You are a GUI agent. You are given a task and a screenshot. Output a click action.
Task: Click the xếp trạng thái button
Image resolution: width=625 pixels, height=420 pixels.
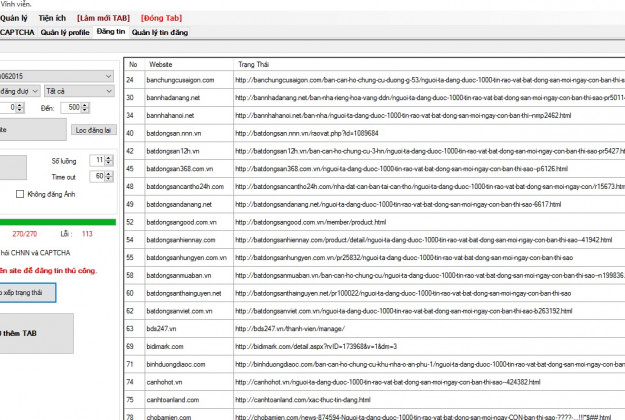[x=27, y=292]
